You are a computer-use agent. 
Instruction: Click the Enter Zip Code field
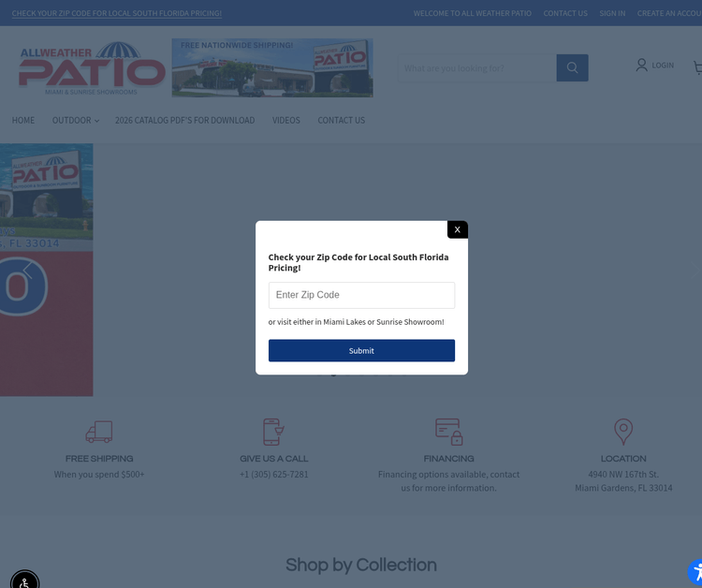pos(361,295)
